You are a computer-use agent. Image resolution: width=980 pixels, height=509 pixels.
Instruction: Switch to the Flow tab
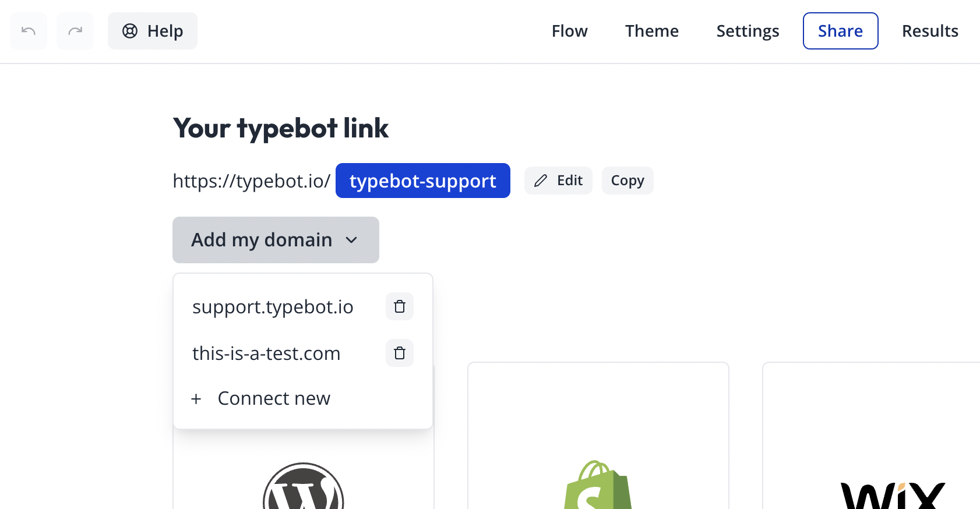click(x=569, y=31)
